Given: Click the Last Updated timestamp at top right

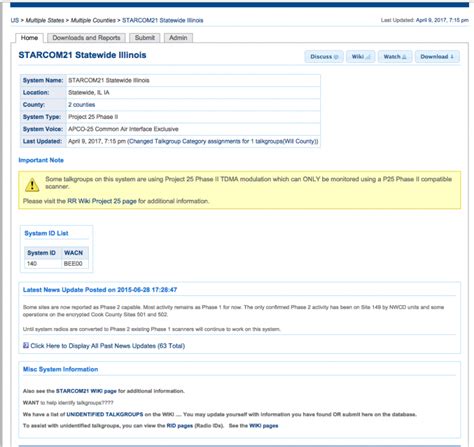Looking at the screenshot, I should [x=442, y=20].
